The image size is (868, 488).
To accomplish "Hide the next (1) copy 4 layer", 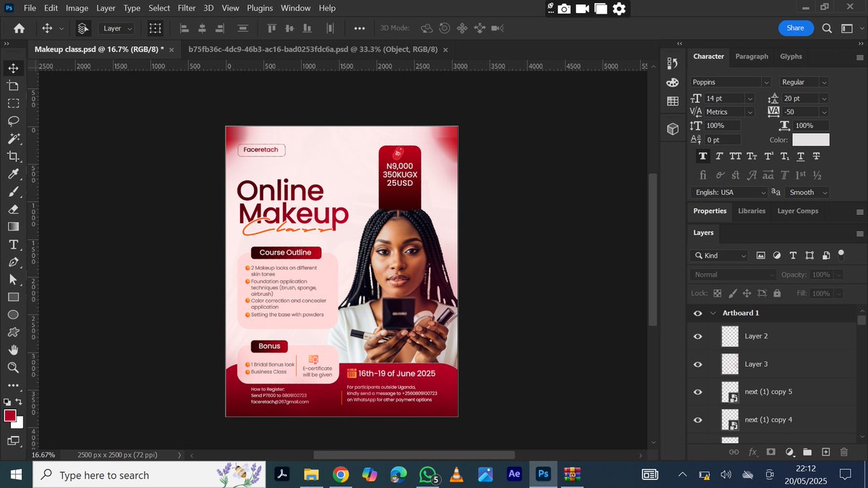I will coord(697,420).
